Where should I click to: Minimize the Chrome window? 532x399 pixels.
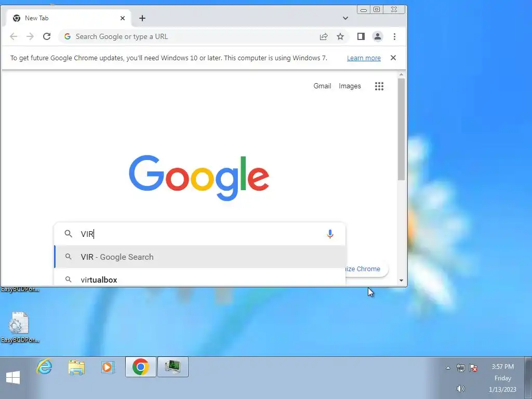pyautogui.click(x=363, y=9)
